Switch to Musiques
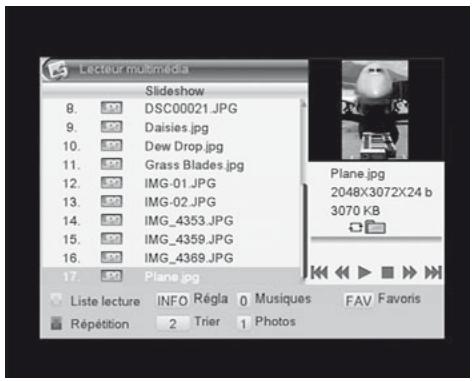 point(283,298)
